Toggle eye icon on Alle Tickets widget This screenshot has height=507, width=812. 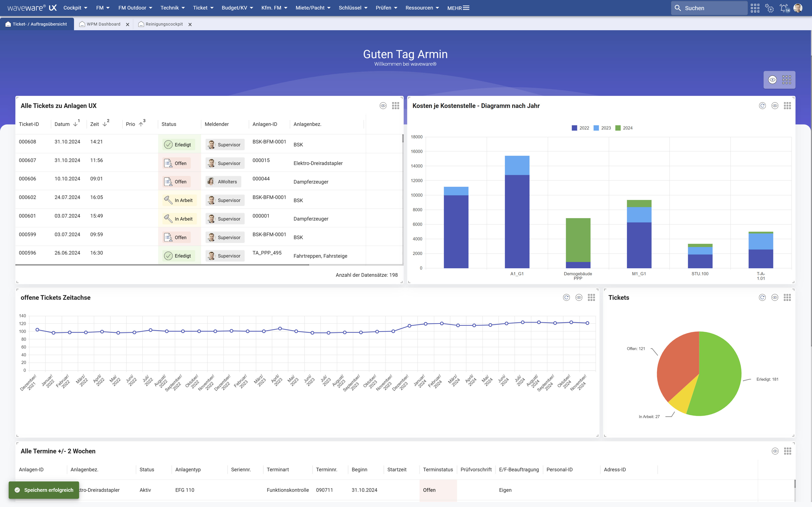383,106
